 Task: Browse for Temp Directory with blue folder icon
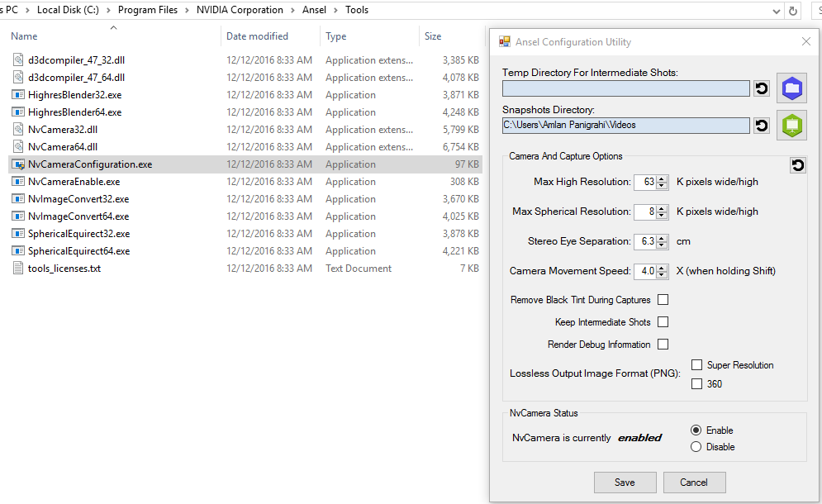792,88
